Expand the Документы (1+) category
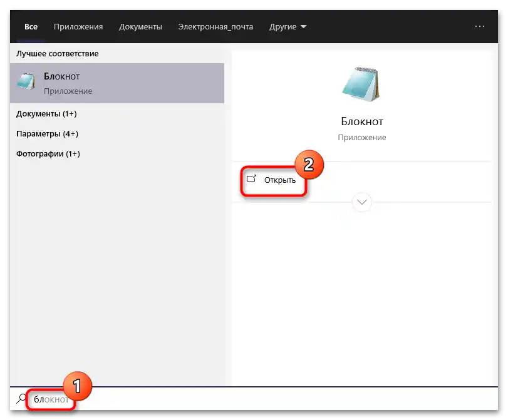This screenshot has width=508, height=420. [46, 114]
